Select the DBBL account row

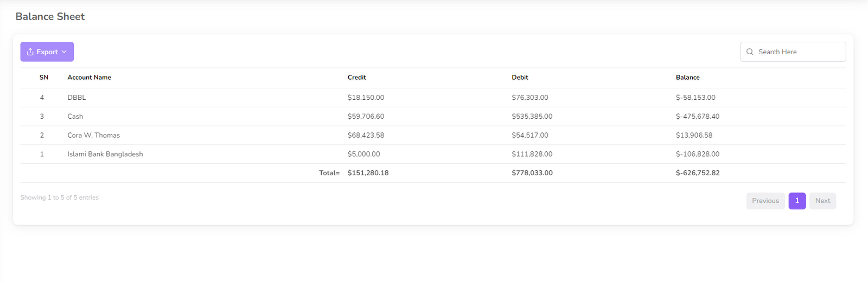pos(76,98)
